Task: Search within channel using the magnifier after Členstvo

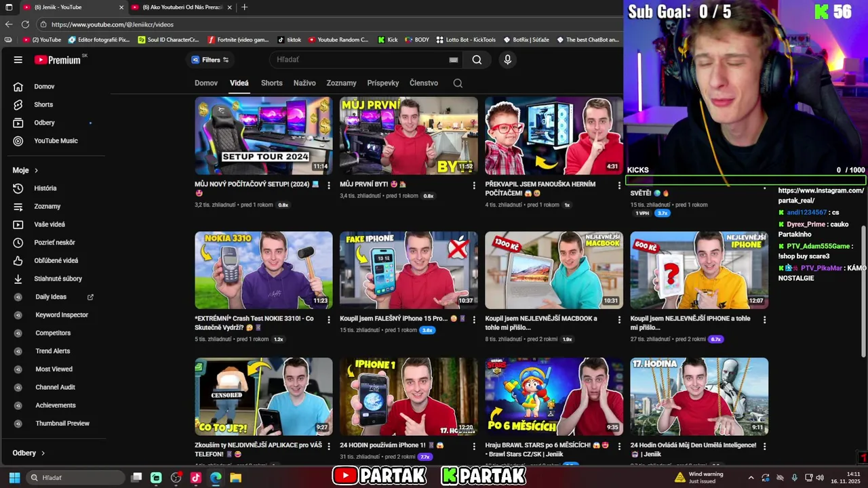Action: [458, 83]
